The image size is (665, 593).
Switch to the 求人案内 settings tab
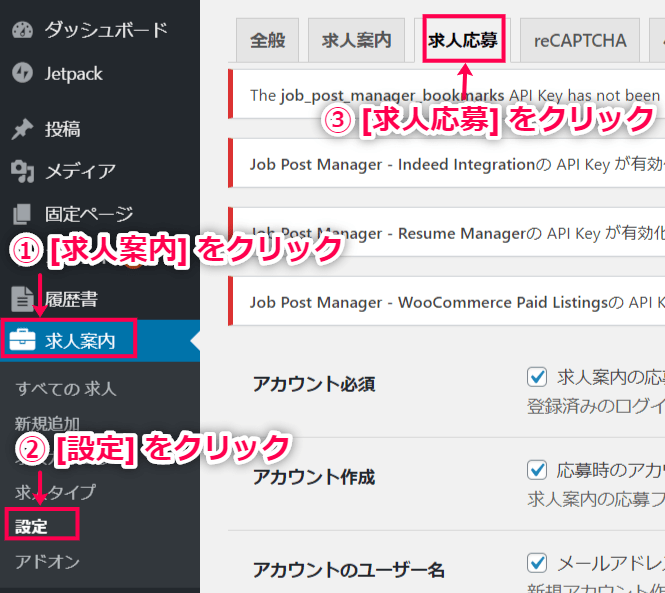356,40
